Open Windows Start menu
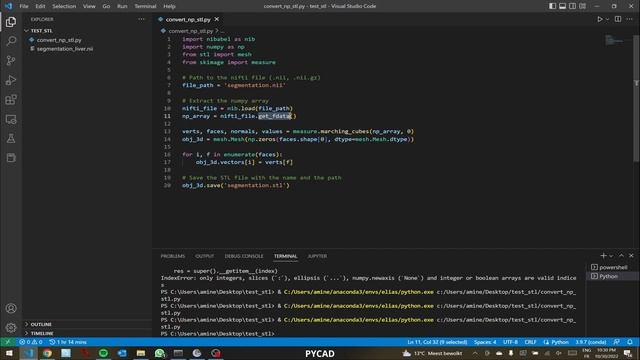Screen dimensions: 640x360 pos(9,353)
